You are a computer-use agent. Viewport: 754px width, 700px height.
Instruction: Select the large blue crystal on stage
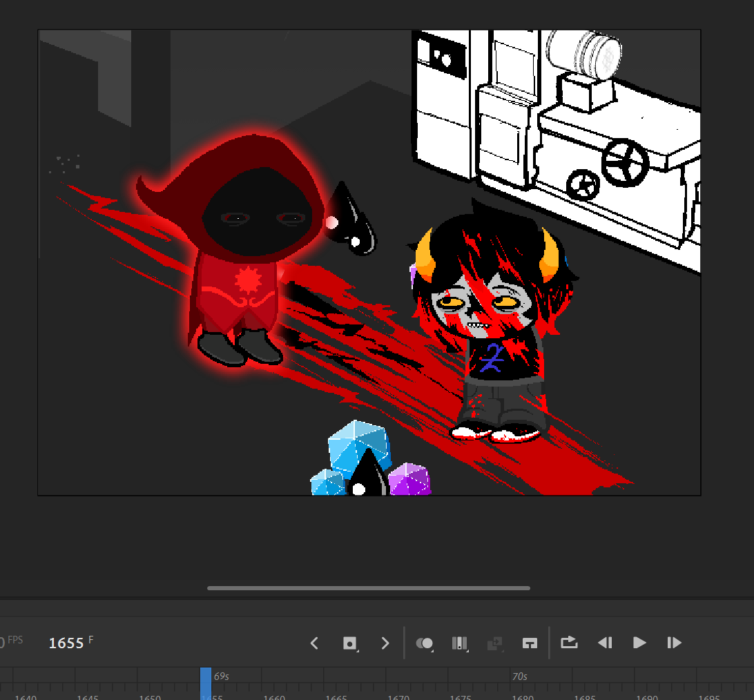click(358, 447)
